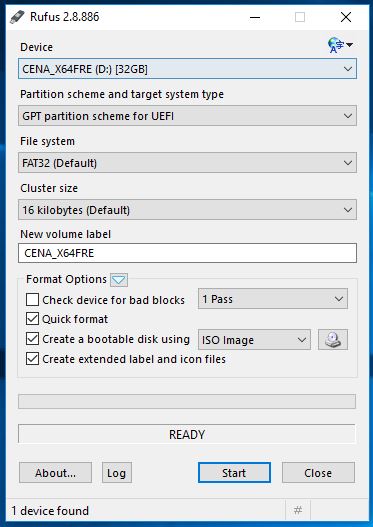Open the language selection globe icon

click(340, 45)
